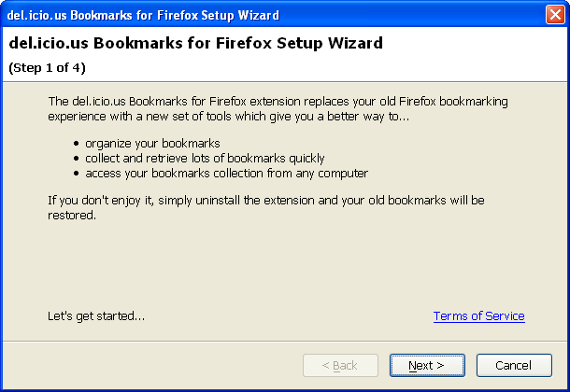The height and width of the screenshot is (392, 570).
Task: Click "access your bookmarks collection from any computer"
Action: tap(226, 174)
